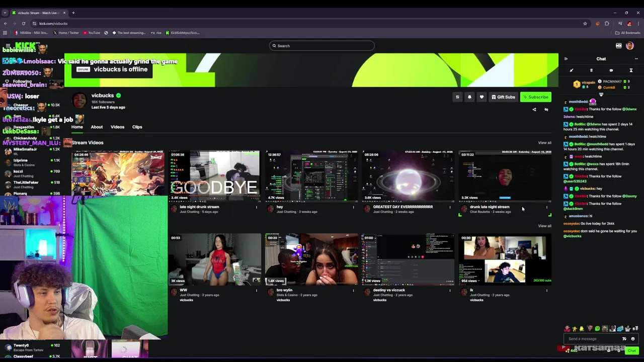Open options menu for drunk late stream
Screen dimensions: 644x362
pyautogui.click(x=547, y=207)
